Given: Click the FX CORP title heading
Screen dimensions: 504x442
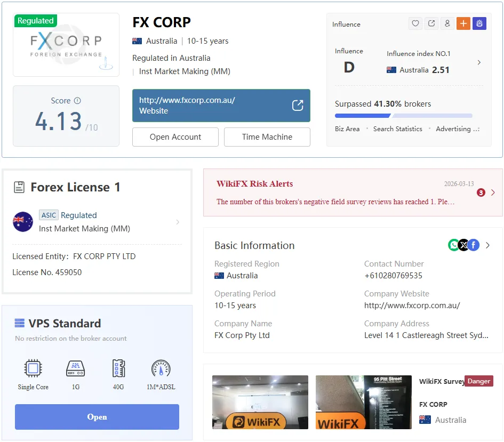Looking at the screenshot, I should [162, 22].
